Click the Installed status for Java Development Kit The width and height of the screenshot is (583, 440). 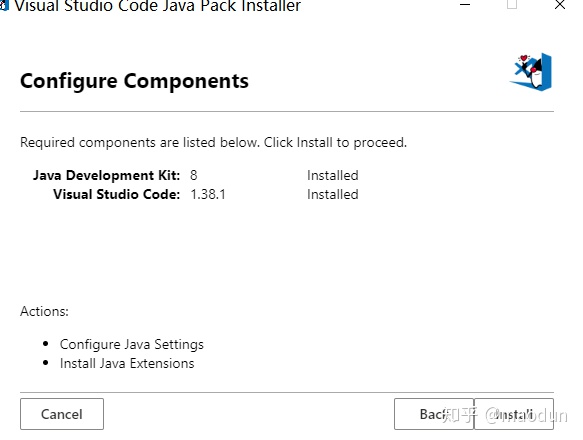(333, 175)
